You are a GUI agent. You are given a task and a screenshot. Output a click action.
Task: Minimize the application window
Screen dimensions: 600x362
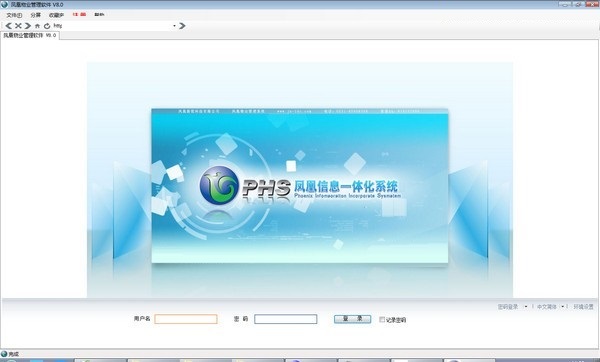point(566,4)
